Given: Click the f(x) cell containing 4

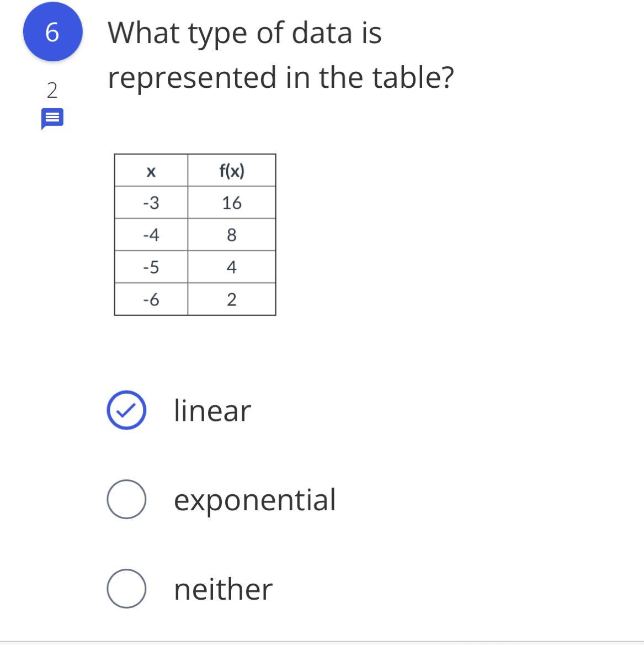Looking at the screenshot, I should tap(232, 267).
